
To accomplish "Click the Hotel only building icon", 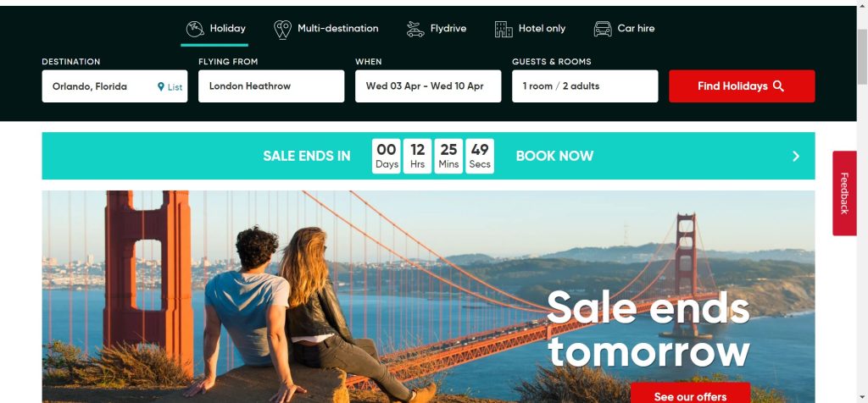I will 504,30.
